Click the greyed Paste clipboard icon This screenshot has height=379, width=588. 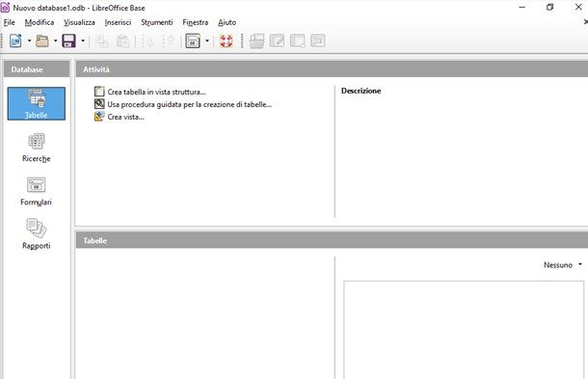122,41
